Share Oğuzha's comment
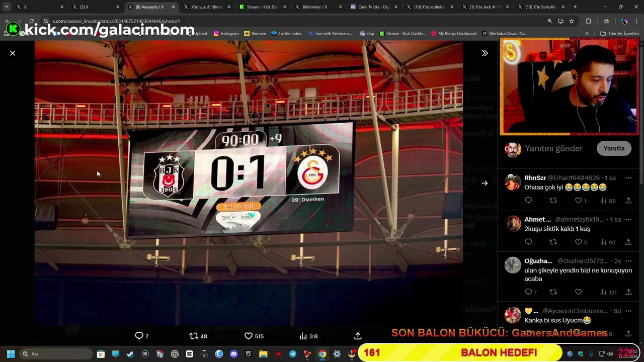This screenshot has height=362, width=644. (x=628, y=292)
